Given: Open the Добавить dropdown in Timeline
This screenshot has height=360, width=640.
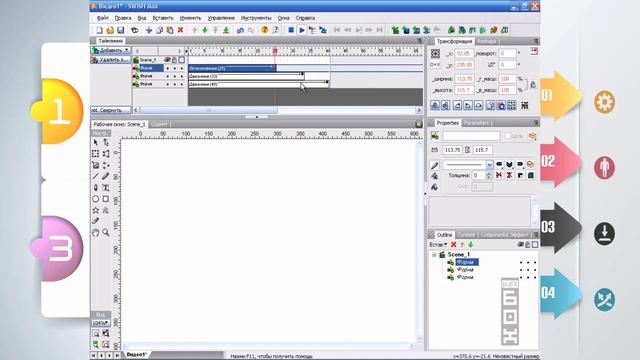Looking at the screenshot, I should coord(111,50).
